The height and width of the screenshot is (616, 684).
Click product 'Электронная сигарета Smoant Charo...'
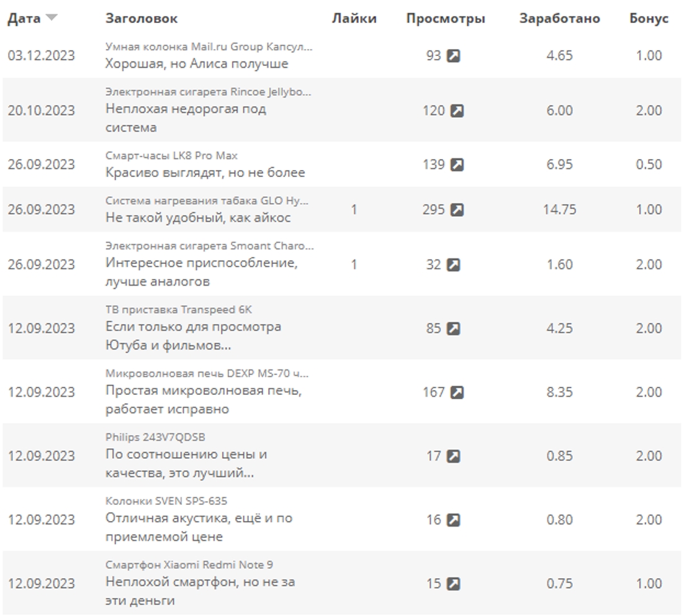tap(209, 247)
